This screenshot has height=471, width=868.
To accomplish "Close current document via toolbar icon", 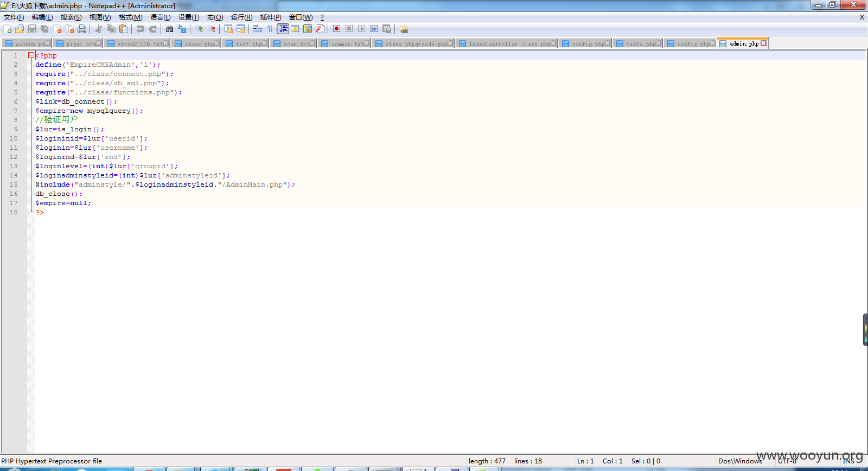I will click(57, 29).
